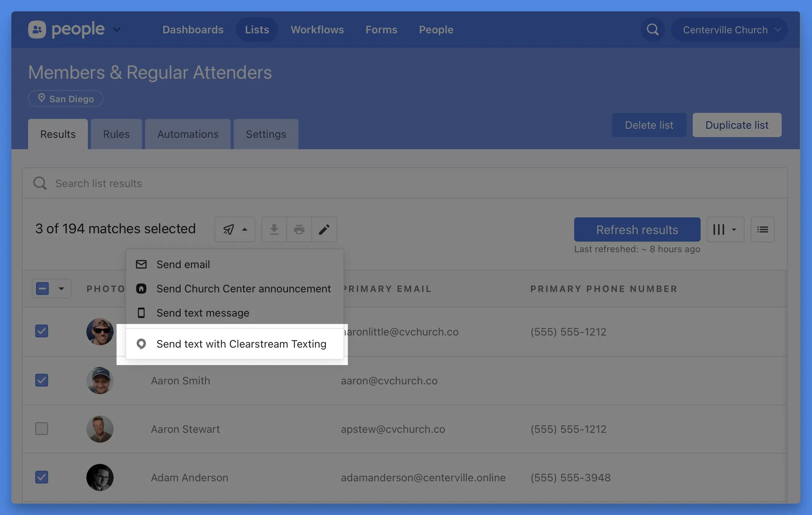Viewport: 812px width, 515px height.
Task: Click the list view options icon
Action: click(762, 229)
